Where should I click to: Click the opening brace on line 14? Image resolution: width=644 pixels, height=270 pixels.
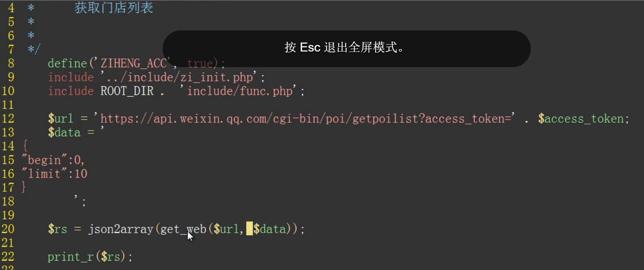pos(25,146)
